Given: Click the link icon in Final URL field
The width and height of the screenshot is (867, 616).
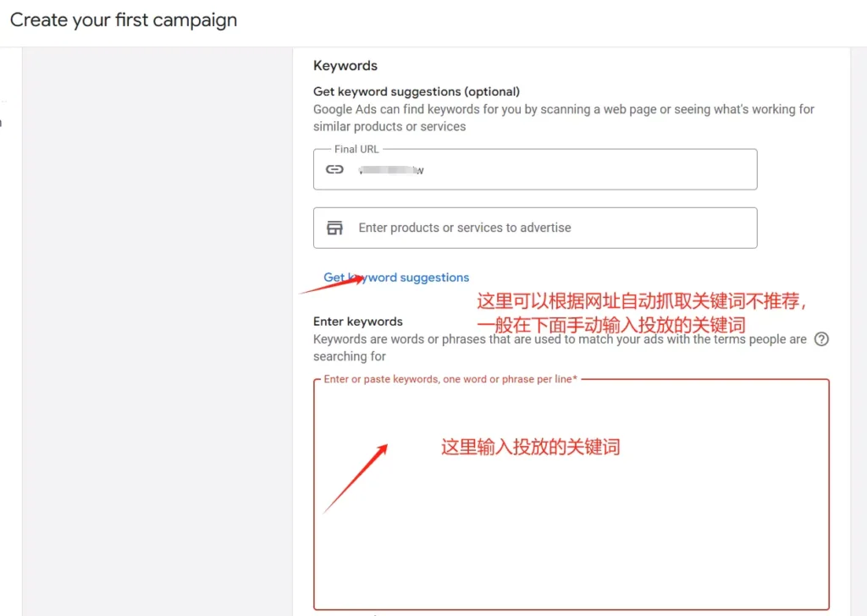Looking at the screenshot, I should point(335,169).
